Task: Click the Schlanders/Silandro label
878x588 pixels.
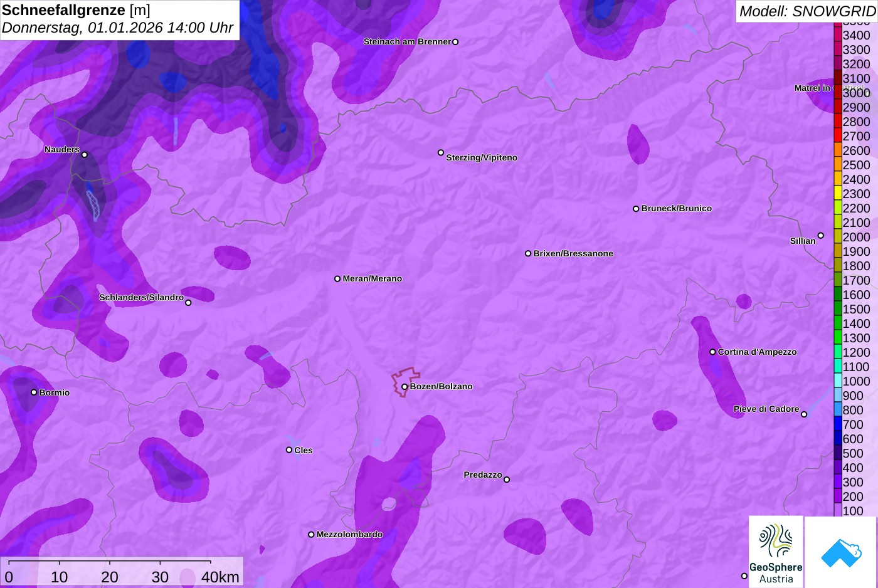Action: point(141,297)
